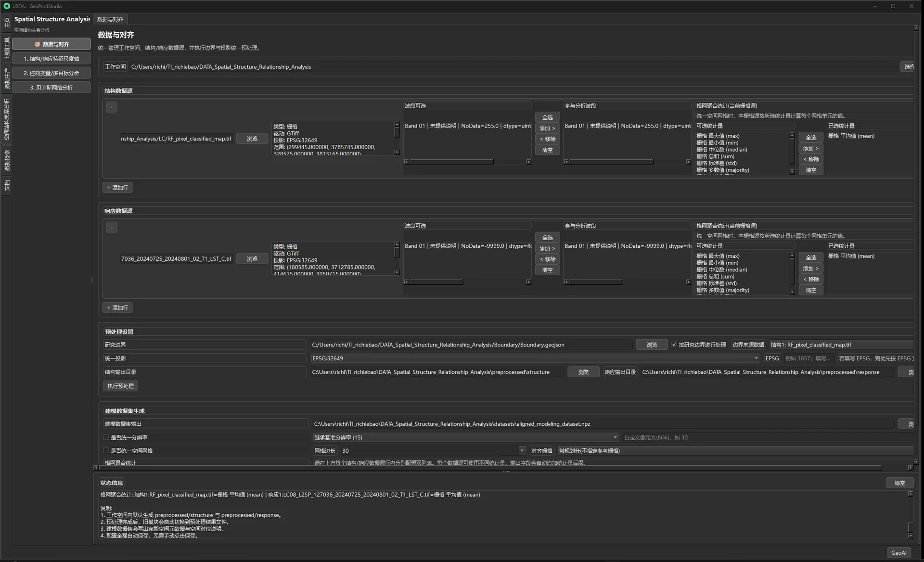Open the 主页 vertical sidebar tab
This screenshot has width=924, height=562.
tap(7, 22)
